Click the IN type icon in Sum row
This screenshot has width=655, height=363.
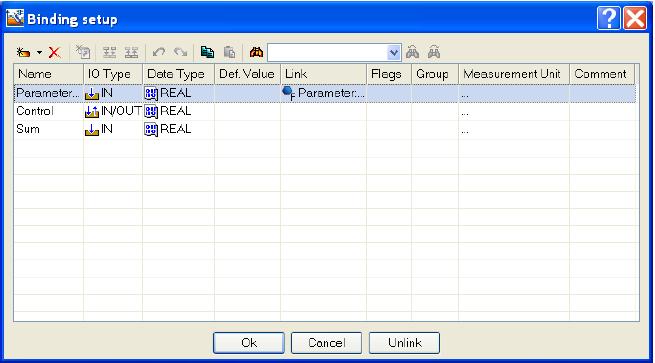91,129
